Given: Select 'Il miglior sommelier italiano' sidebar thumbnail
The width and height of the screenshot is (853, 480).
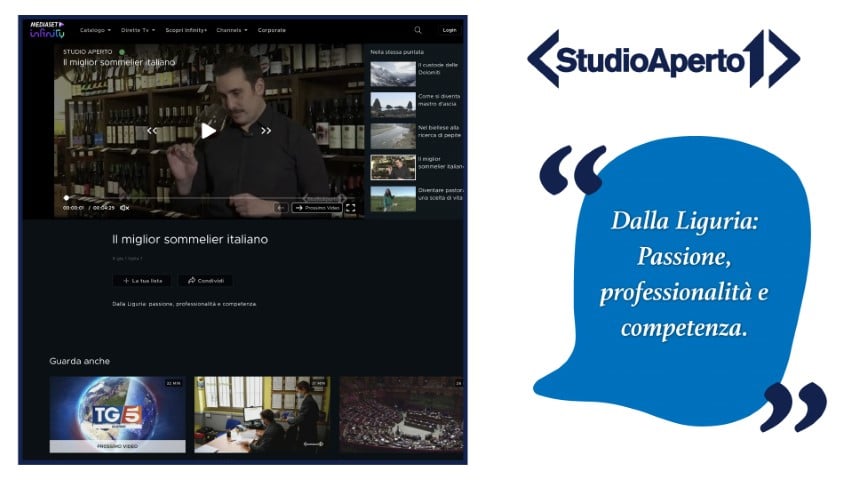Looking at the screenshot, I should click(393, 167).
